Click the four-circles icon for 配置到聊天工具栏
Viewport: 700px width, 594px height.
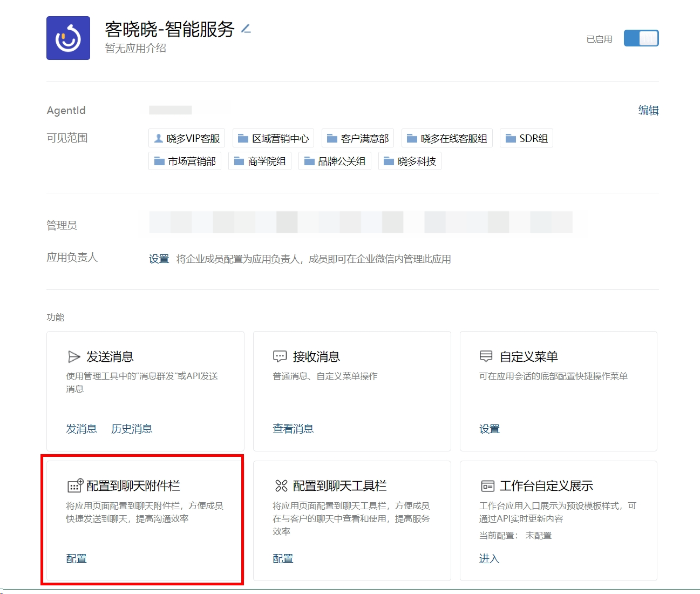pos(281,486)
